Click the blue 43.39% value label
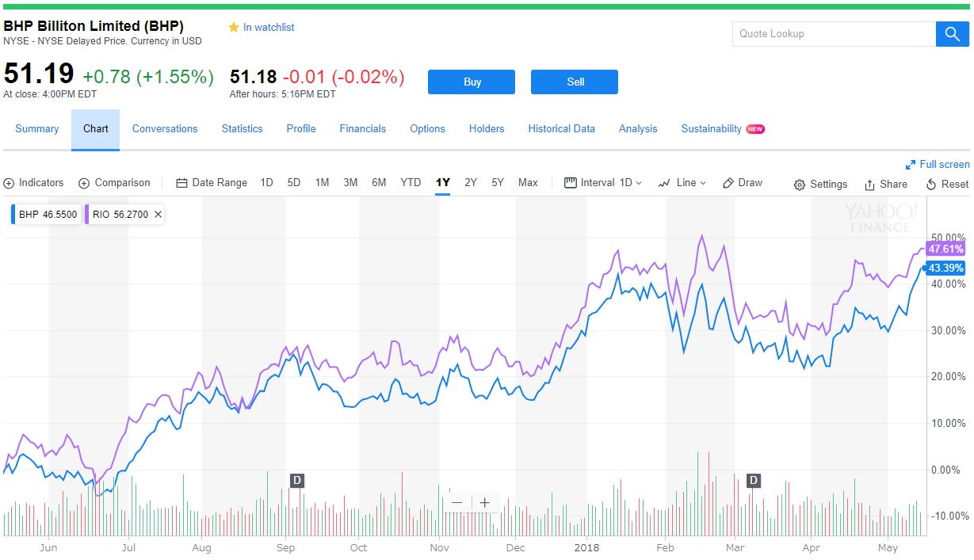Image resolution: width=974 pixels, height=560 pixels. [945, 268]
